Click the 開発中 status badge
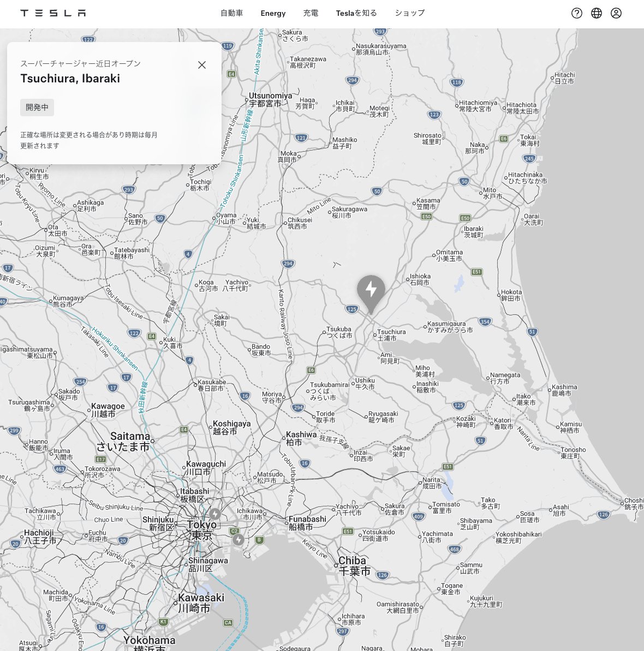Image resolution: width=644 pixels, height=651 pixels. click(37, 107)
